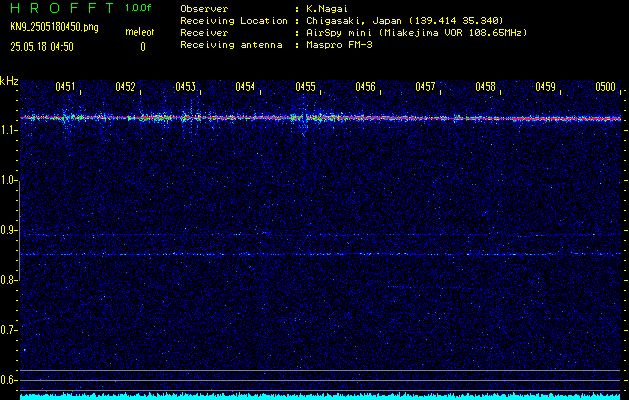
Task: Click the 0458 time marker
Action: (485, 86)
